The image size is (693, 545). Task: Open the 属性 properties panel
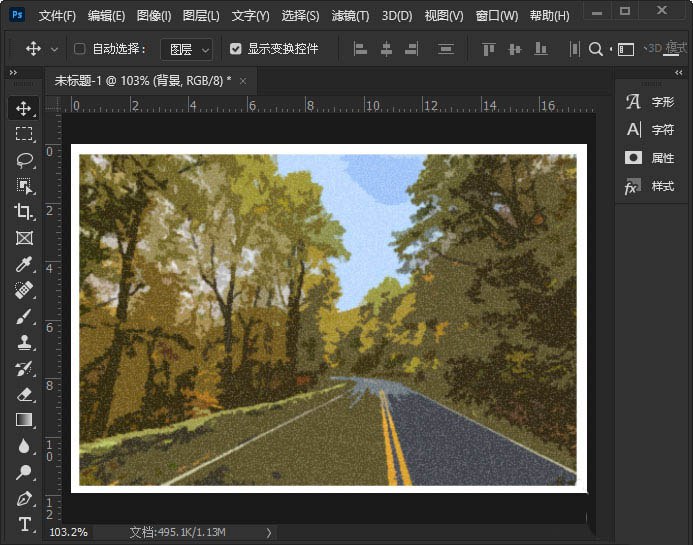651,158
